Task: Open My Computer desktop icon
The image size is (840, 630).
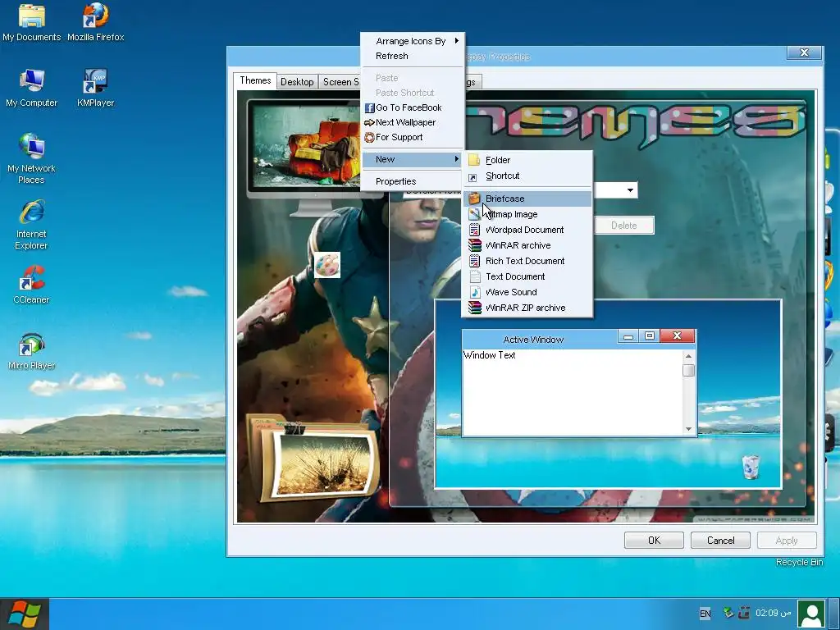Action: 32,89
